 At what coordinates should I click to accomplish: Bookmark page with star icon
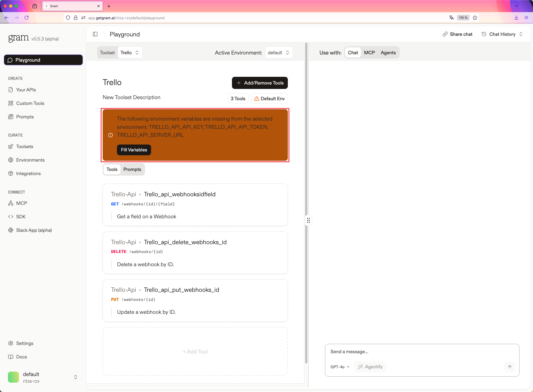tap(475, 18)
